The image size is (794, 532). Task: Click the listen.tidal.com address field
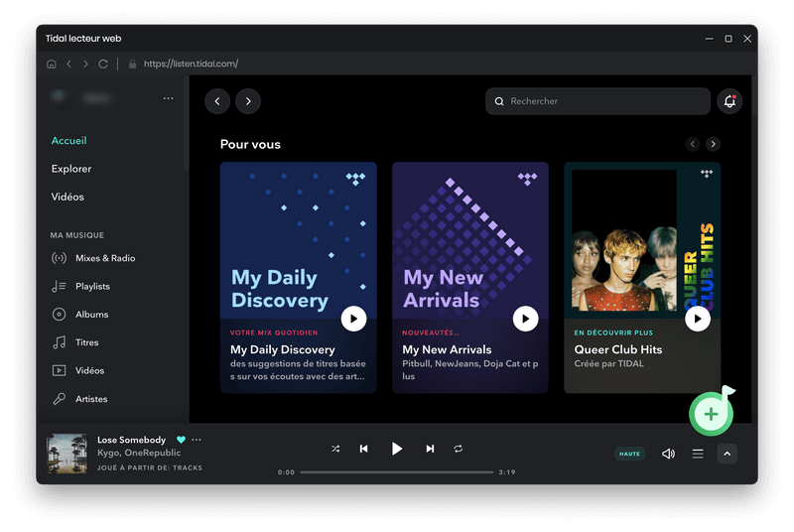click(x=191, y=64)
